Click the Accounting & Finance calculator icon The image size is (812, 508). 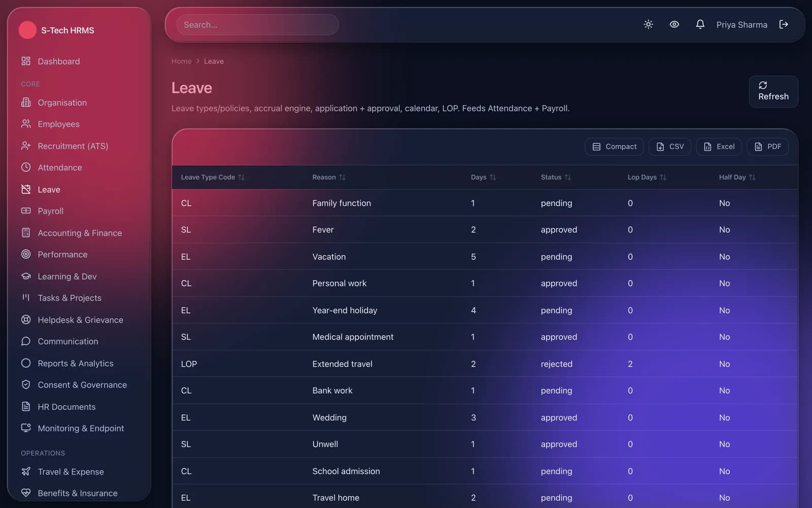click(x=26, y=233)
